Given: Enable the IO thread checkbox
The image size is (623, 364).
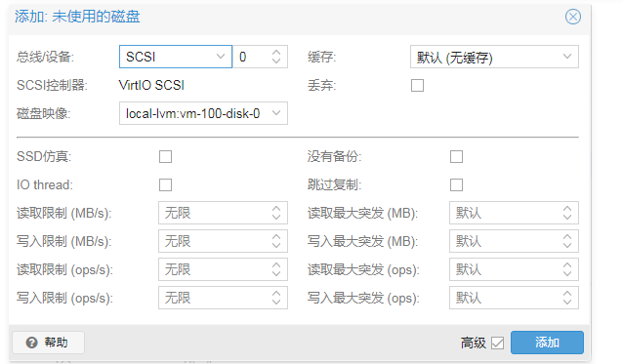Looking at the screenshot, I should click(x=165, y=184).
